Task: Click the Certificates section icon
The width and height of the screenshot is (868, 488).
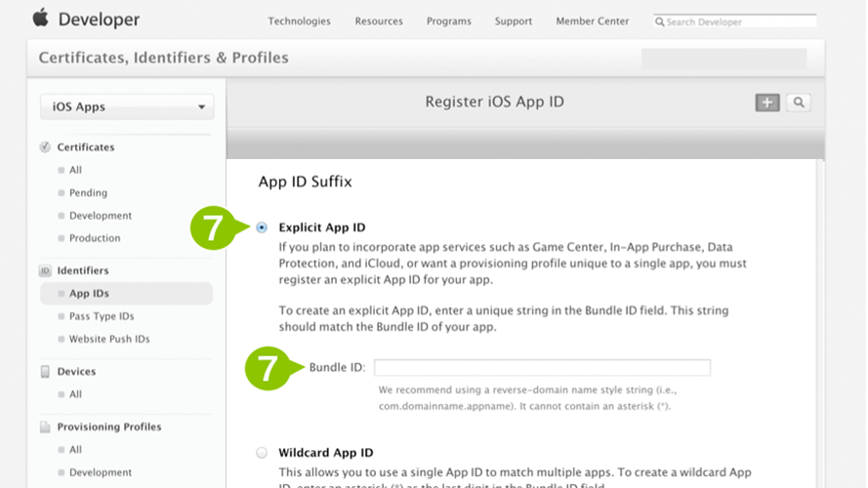Action: 45,147
